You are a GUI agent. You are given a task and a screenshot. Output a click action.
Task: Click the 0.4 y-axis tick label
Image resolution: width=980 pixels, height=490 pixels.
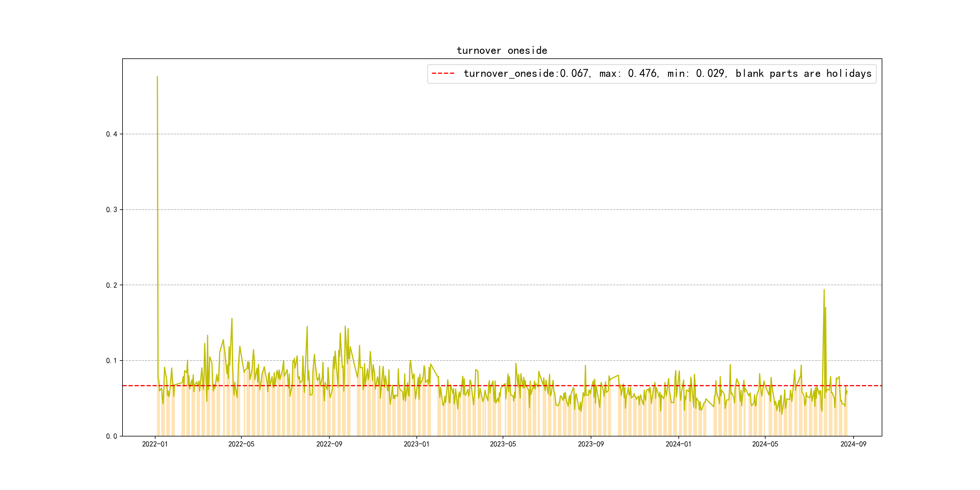[112, 134]
